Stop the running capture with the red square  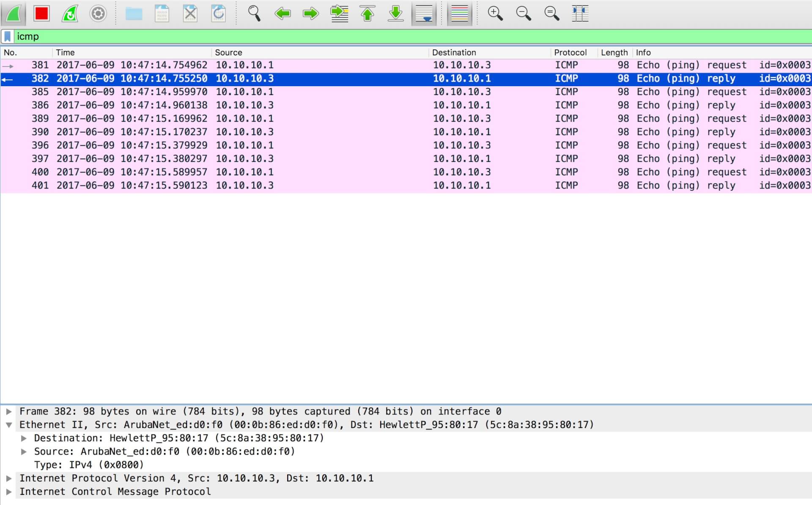(x=41, y=14)
